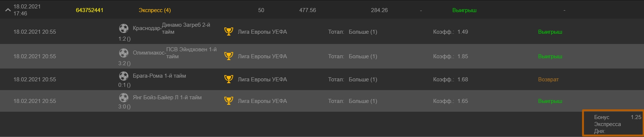Click the soccer ball icon for Олимпиакос-ПСВ Эйндховен
This screenshot has width=644, height=137.
click(x=124, y=53)
